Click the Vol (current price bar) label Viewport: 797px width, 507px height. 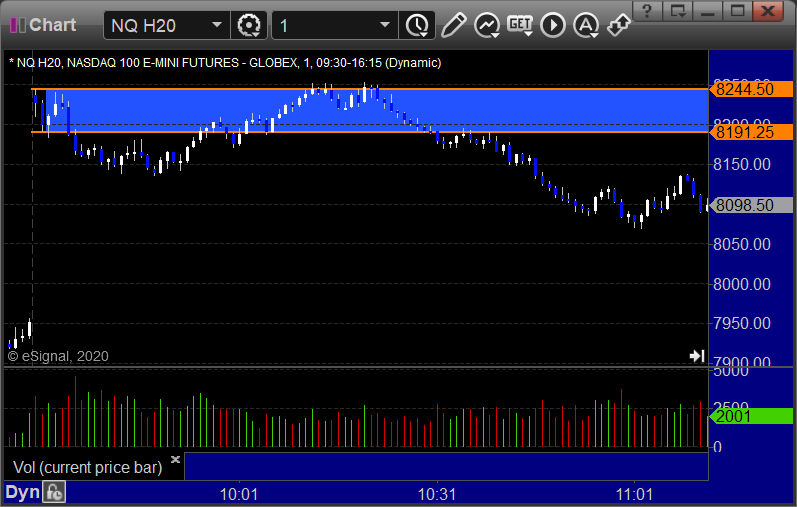click(87, 467)
